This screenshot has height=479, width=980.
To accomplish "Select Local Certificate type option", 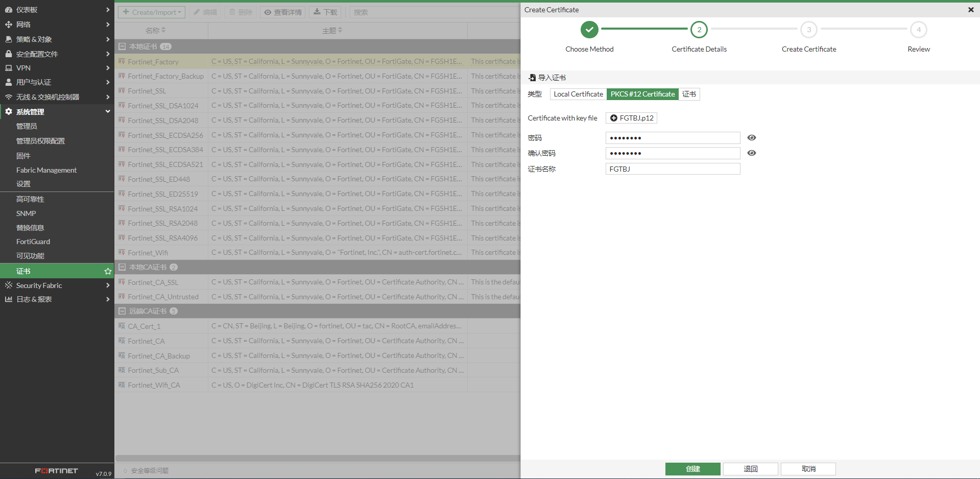I will click(x=578, y=94).
